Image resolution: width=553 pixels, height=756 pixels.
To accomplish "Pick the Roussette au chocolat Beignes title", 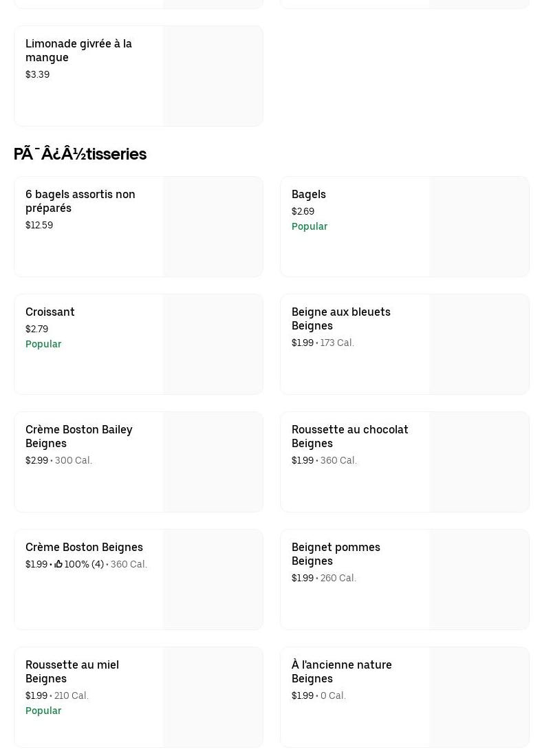I will (x=349, y=436).
